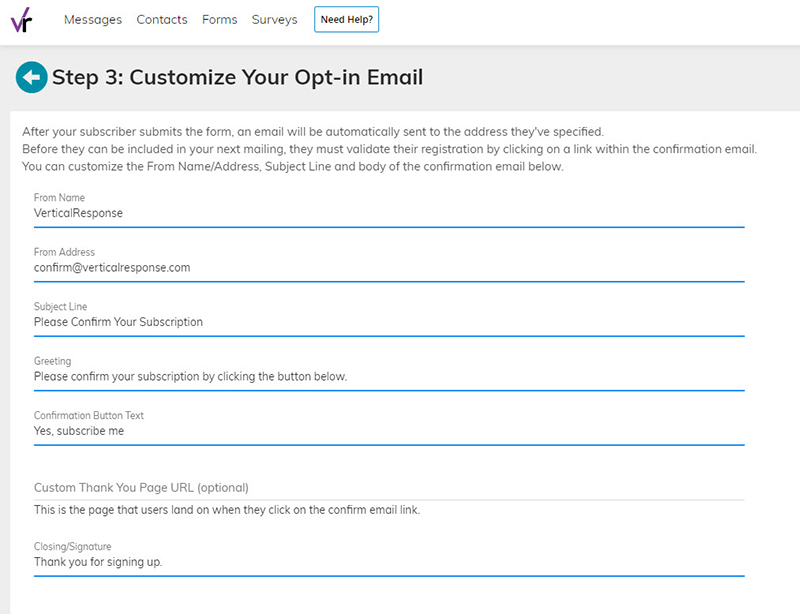Image resolution: width=800 pixels, height=614 pixels.
Task: Switch to the Forms section
Action: pos(219,19)
